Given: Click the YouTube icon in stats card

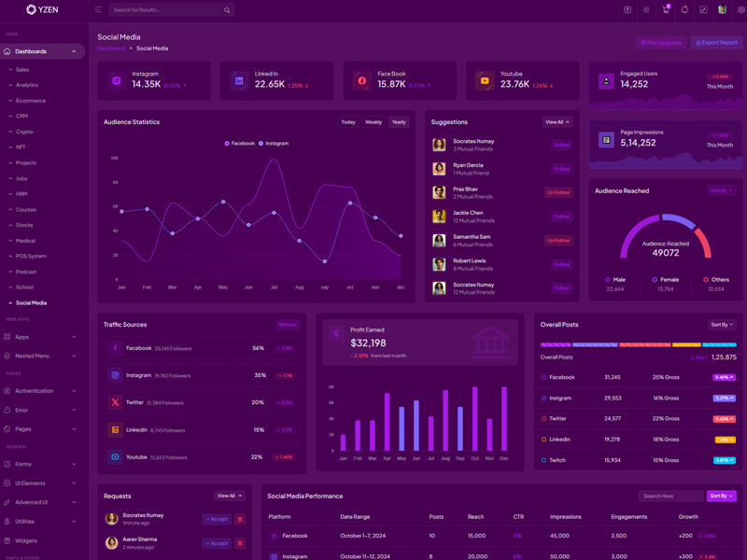Looking at the screenshot, I should (x=485, y=81).
